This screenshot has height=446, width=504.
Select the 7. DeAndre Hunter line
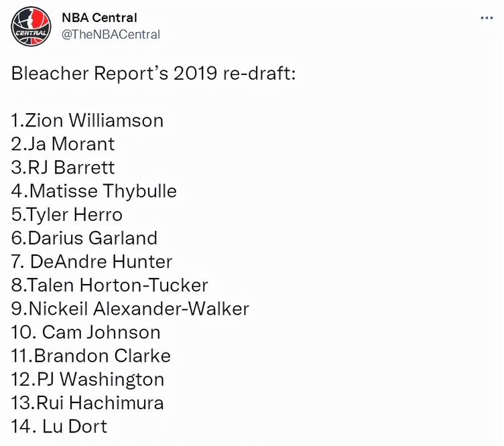tap(92, 261)
